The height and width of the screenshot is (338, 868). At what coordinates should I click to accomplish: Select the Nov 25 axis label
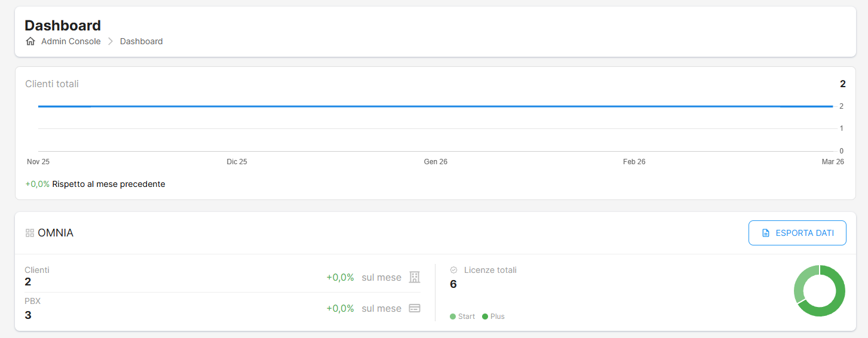(38, 162)
